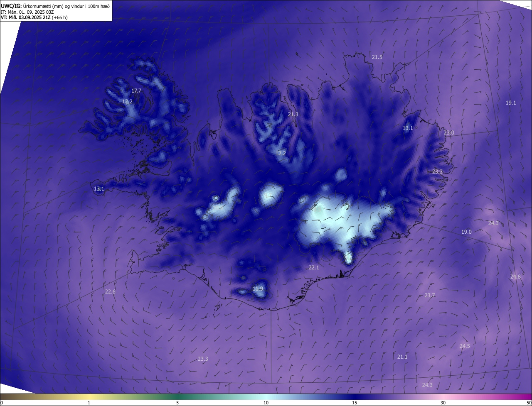Click the colorbar tick labeled 30
Viewport: 532px width, 406px height.
443,403
